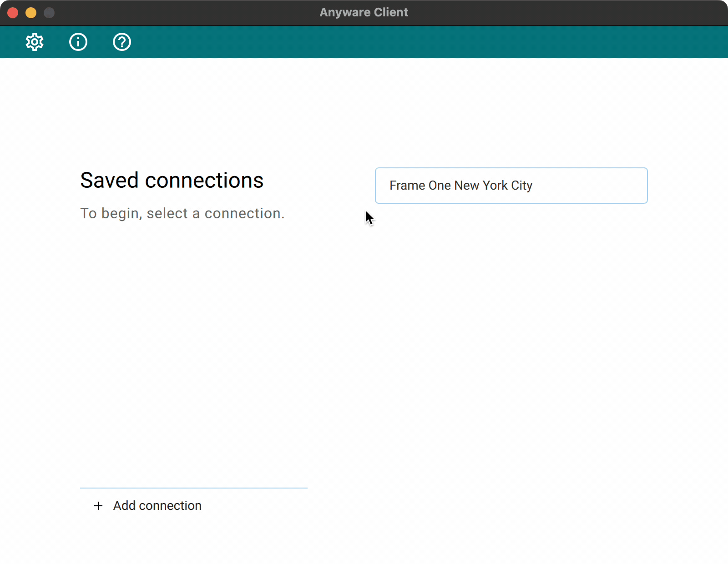This screenshot has height=564, width=728.
Task: Click the Anyware Client title bar
Action: point(364,12)
